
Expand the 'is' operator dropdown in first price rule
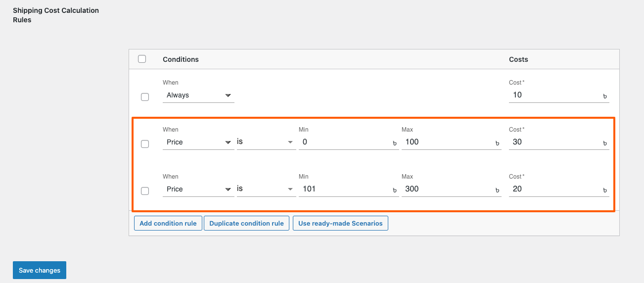coord(266,142)
